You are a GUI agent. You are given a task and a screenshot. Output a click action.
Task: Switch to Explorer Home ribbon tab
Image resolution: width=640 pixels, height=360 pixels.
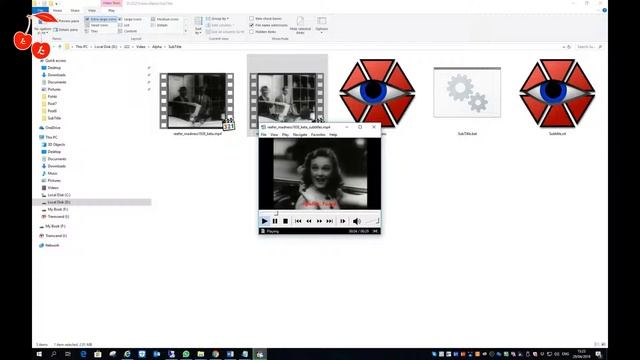[58, 10]
